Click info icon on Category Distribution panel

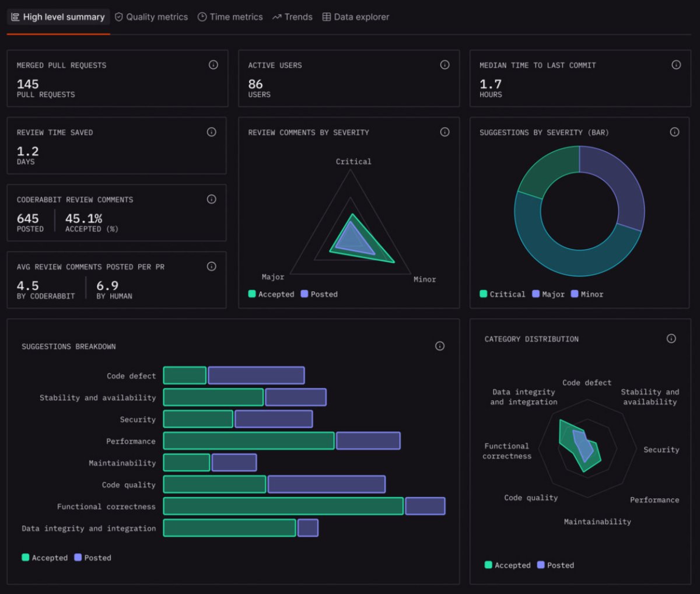pyautogui.click(x=671, y=338)
